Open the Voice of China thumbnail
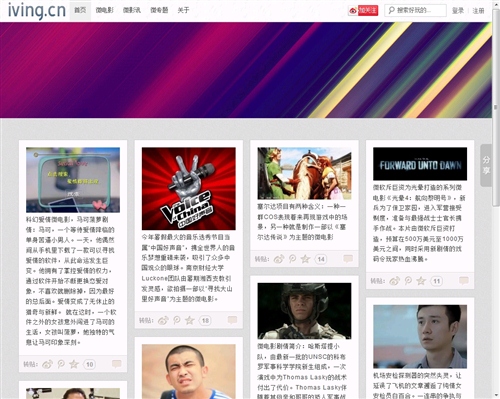The width and height of the screenshot is (500, 399). coord(189,189)
